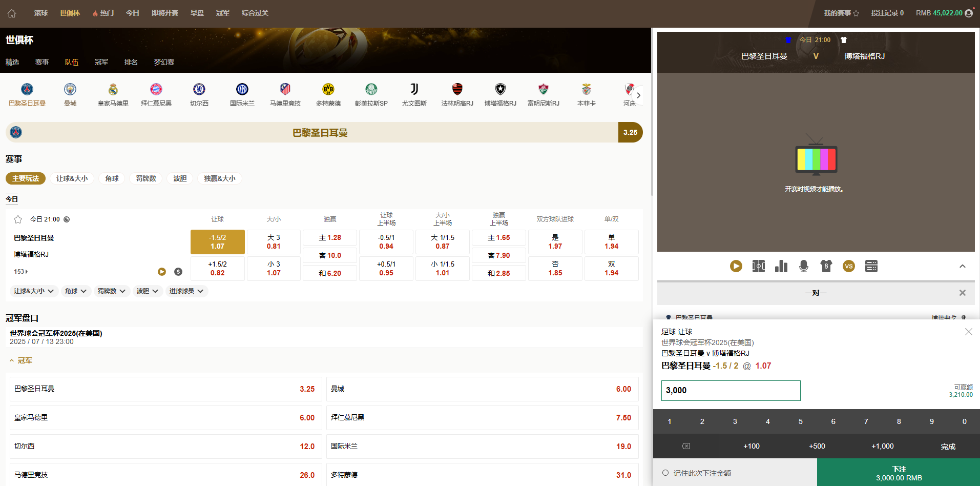
Task: Open the jersey lineup icon
Action: pos(826,266)
